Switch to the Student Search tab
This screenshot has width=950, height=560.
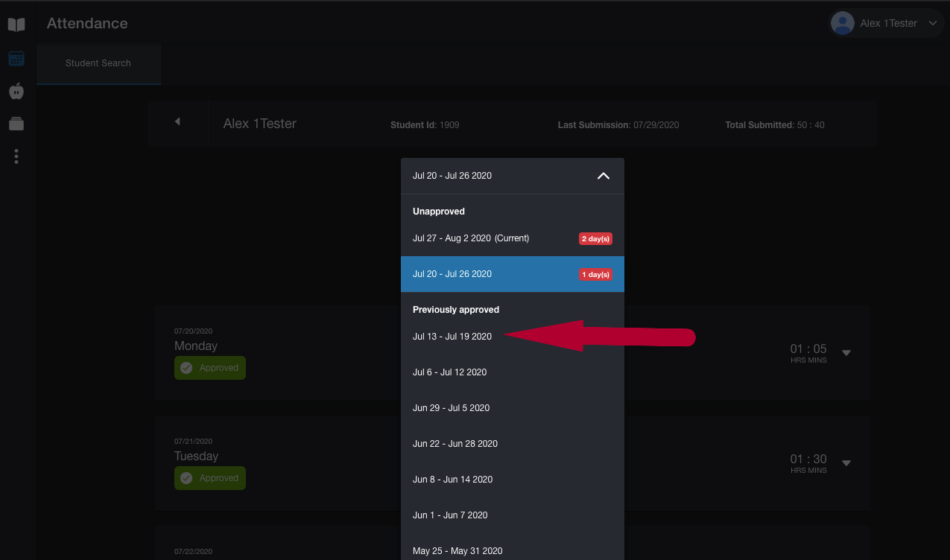click(x=98, y=63)
